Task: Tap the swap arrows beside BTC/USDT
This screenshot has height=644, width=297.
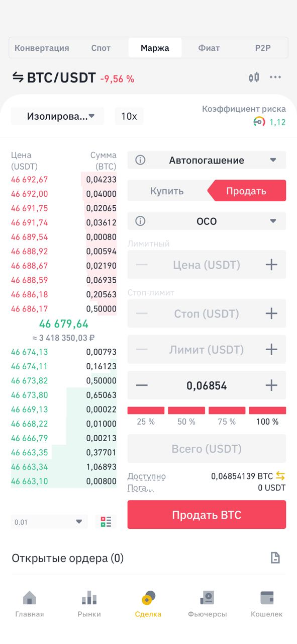Action: pyautogui.click(x=18, y=77)
